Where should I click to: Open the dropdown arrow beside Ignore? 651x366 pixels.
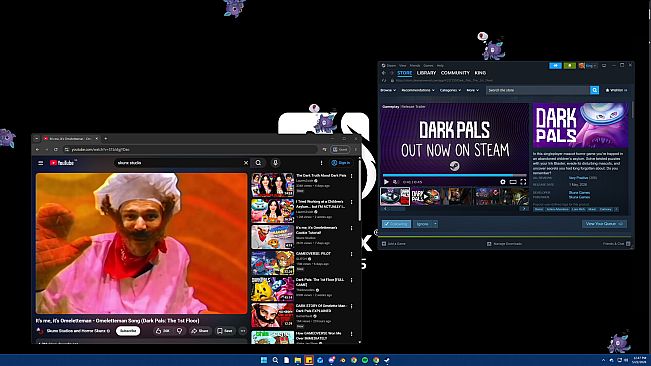click(x=435, y=224)
